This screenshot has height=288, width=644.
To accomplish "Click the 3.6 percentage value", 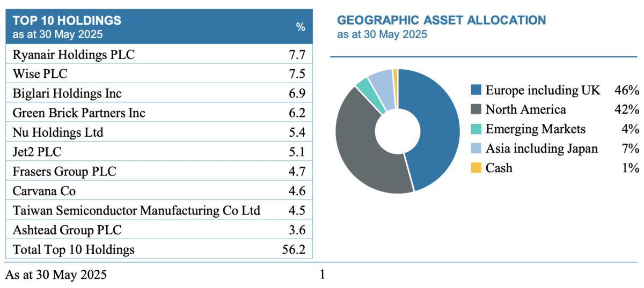I will 297,230.
